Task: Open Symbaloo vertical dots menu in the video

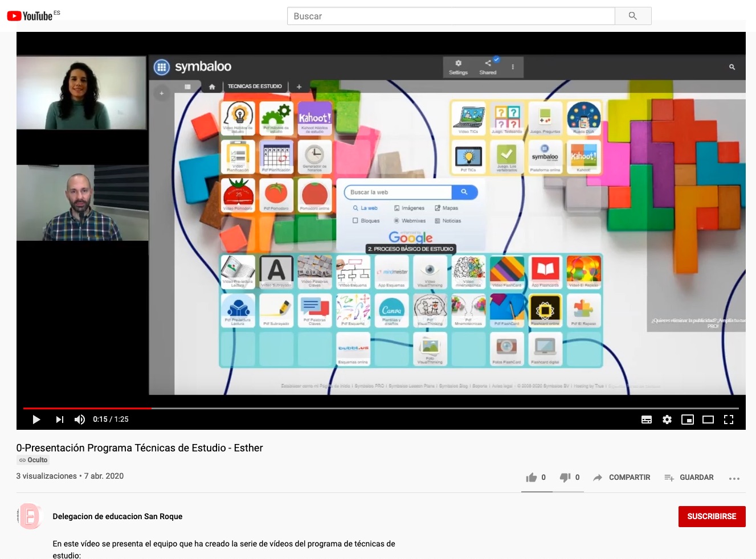Action: [x=513, y=67]
